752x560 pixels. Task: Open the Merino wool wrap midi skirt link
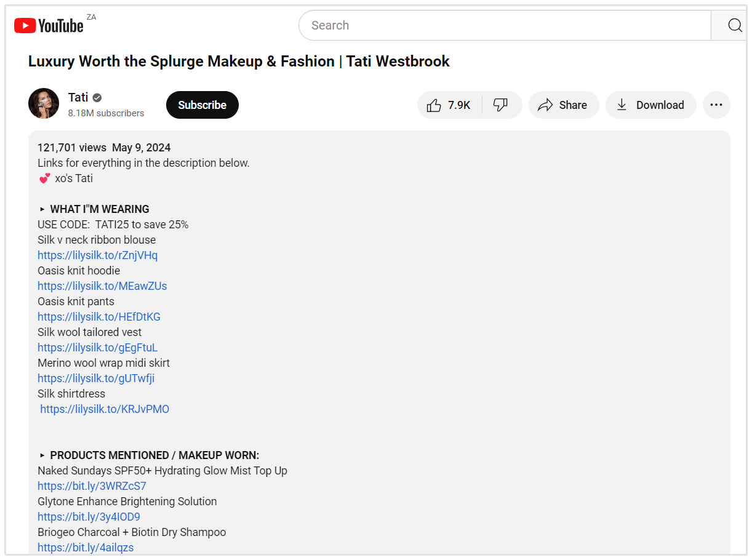(x=96, y=378)
